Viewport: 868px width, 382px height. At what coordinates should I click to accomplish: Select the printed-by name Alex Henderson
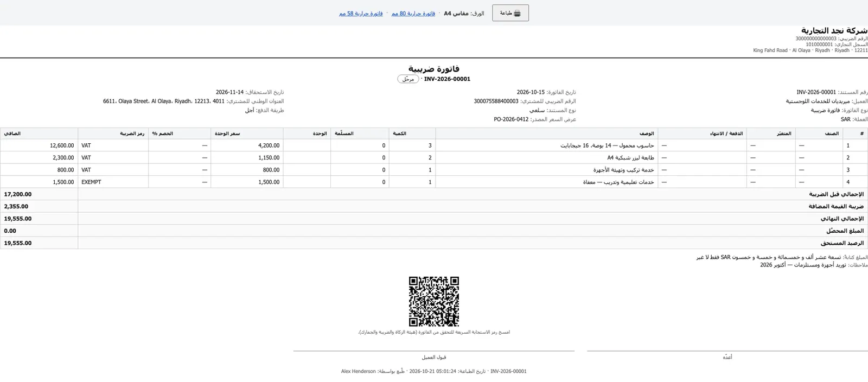tap(359, 372)
